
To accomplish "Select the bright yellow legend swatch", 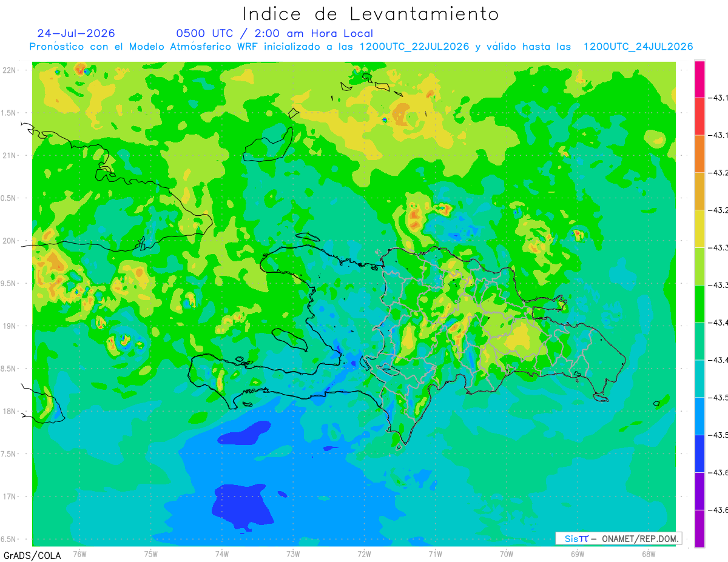I will [x=699, y=229].
